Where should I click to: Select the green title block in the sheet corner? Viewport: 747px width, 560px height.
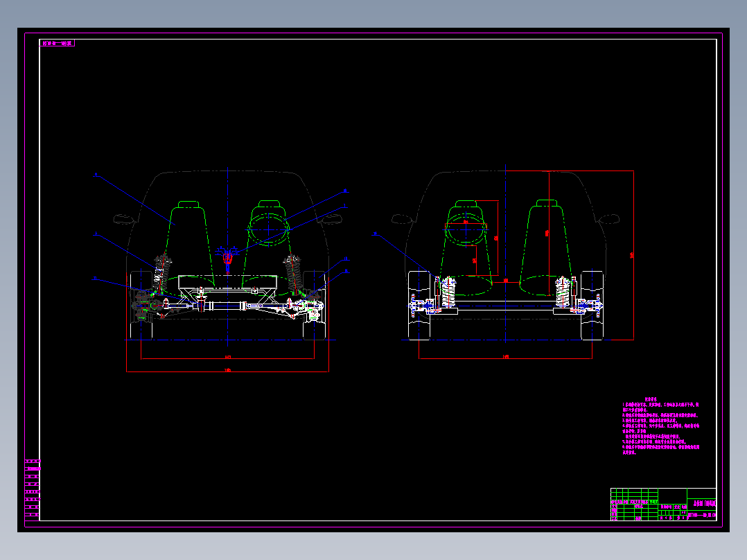pos(664,505)
